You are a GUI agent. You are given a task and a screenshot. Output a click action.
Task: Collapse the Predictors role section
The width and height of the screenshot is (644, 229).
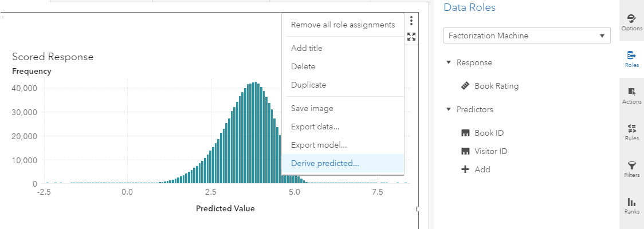[449, 109]
